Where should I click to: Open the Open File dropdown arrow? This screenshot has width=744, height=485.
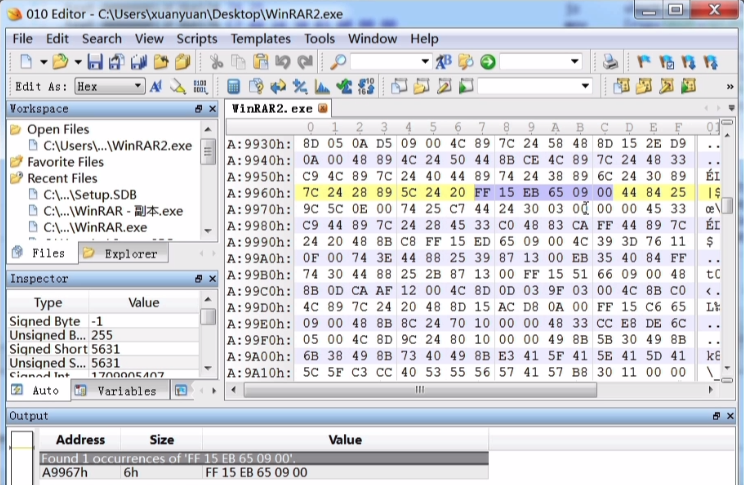[x=78, y=62]
